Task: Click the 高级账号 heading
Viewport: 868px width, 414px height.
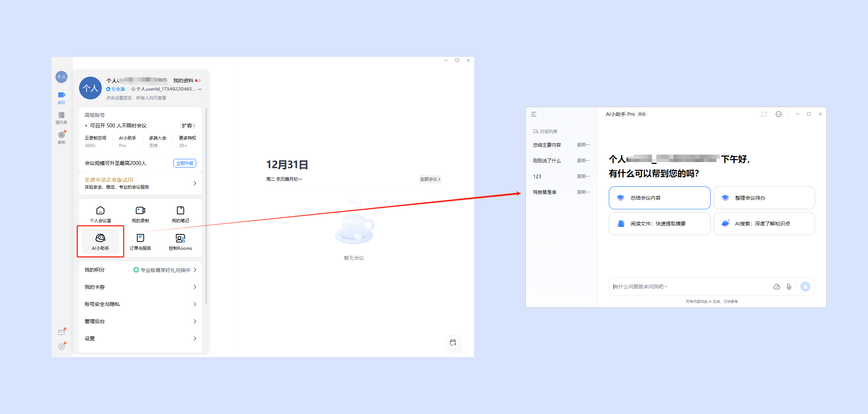Action: coord(95,115)
